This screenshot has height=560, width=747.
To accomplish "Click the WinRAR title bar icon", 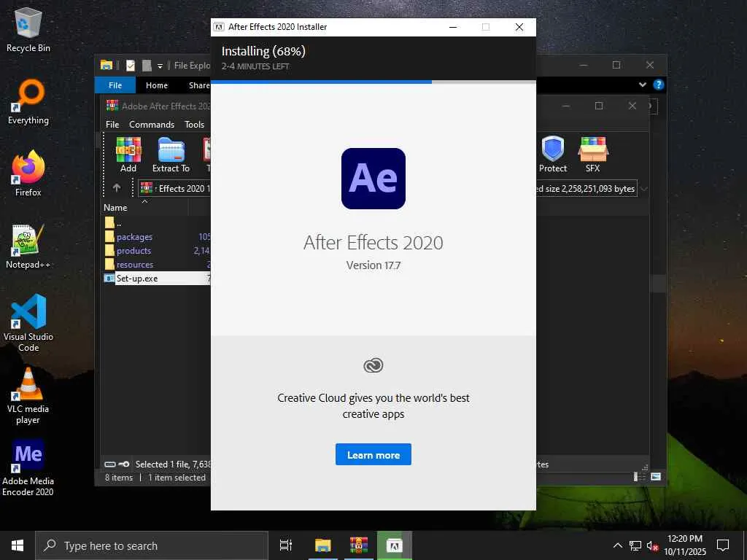I will [x=112, y=106].
